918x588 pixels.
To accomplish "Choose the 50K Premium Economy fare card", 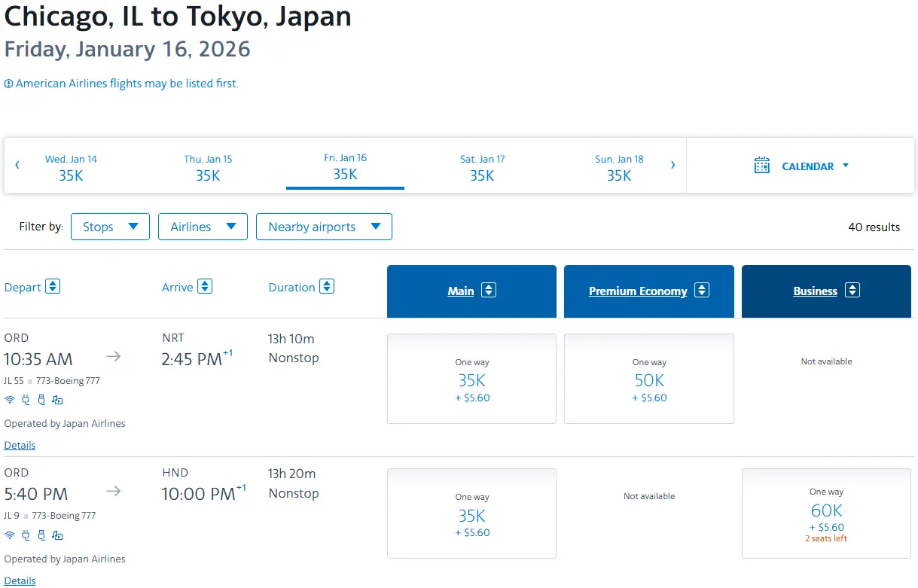I will point(648,379).
